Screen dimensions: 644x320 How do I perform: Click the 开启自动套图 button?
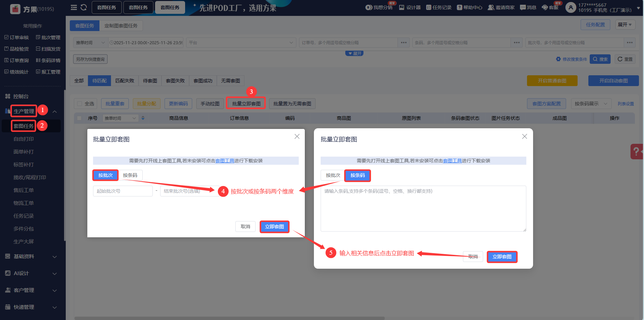tap(614, 81)
